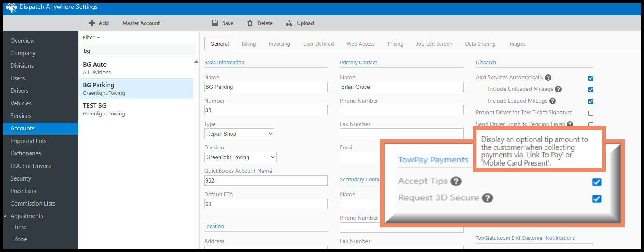Uncheck Include Loaded Mileage
Screen dimensions: 644x252
click(x=591, y=101)
